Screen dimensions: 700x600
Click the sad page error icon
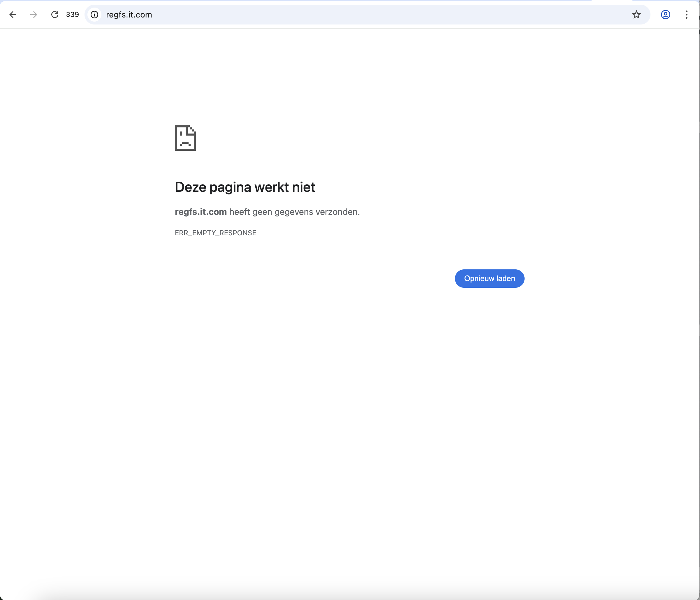click(185, 138)
